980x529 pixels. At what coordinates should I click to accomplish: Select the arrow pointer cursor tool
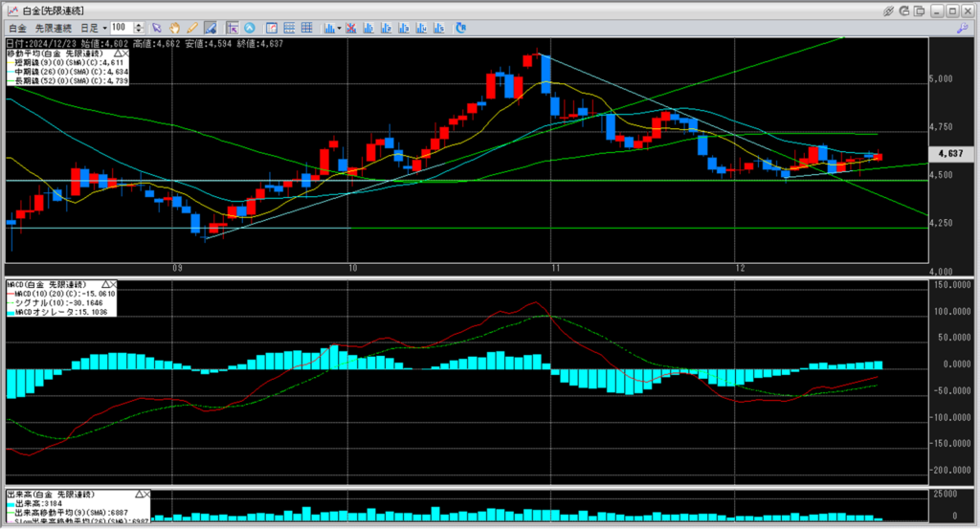point(158,29)
